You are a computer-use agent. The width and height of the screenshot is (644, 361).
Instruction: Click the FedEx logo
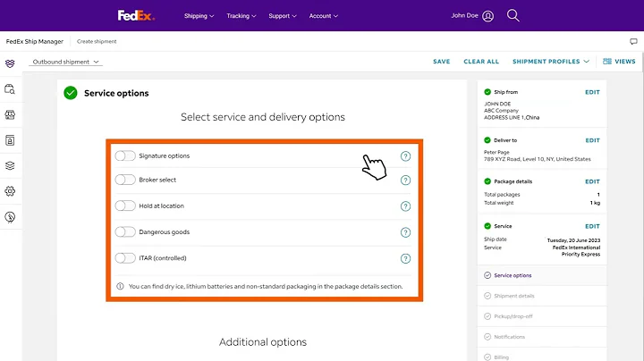[136, 15]
